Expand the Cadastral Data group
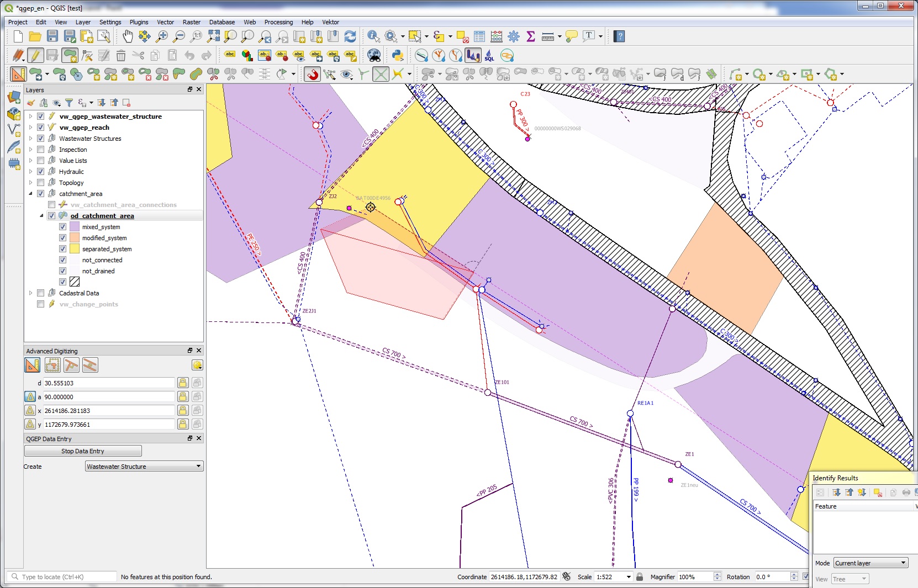Viewport: 918px width, 588px height. [x=30, y=293]
